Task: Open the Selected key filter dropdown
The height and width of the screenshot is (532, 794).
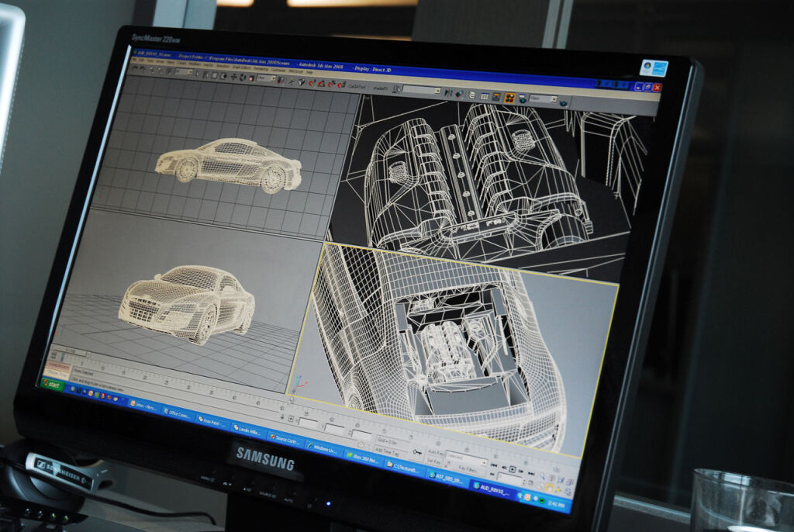Action: 465,458
